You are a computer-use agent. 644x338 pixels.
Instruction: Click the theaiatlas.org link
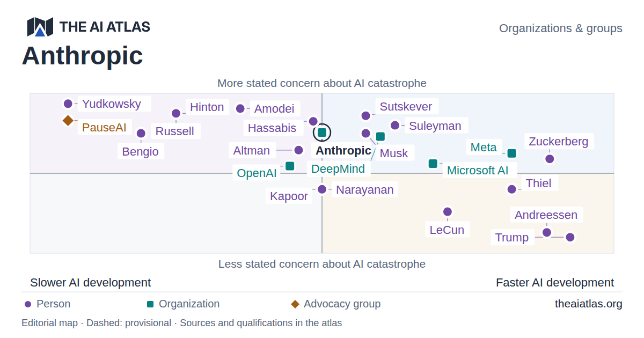[589, 304]
